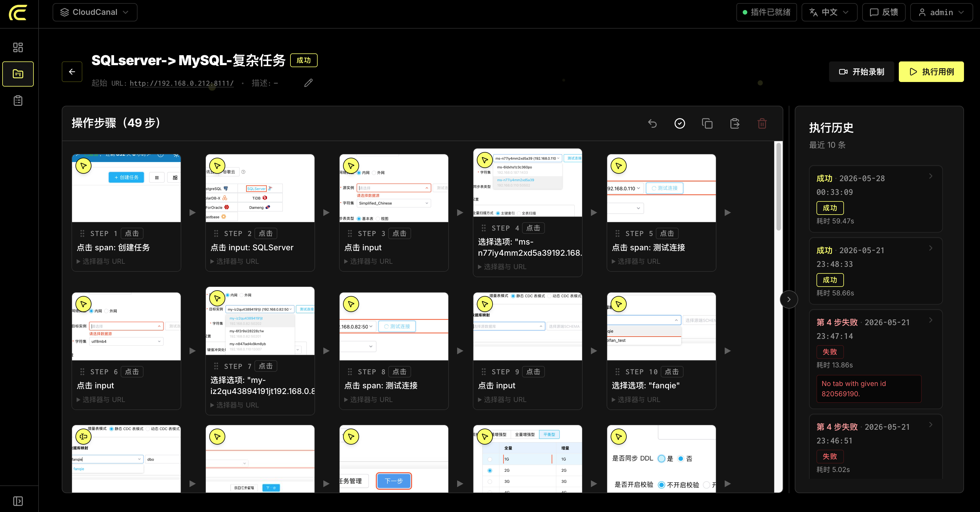
Task: Grab the drag handle of STEP 1
Action: 82,233
